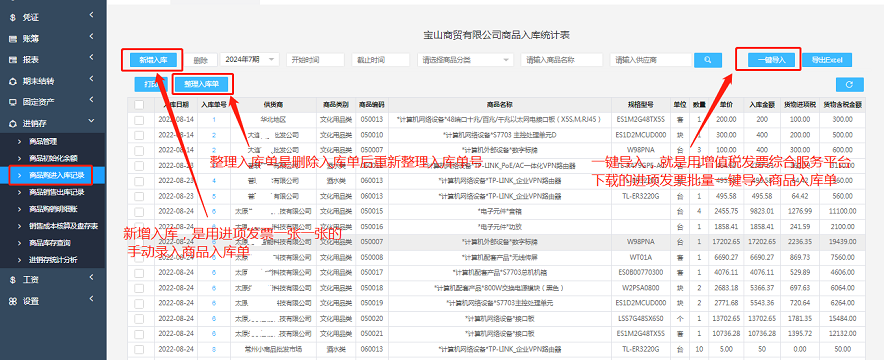Viewport: 884px width, 360px height.
Task: Click the monitor icon beside 固定资产
Action: point(12,102)
